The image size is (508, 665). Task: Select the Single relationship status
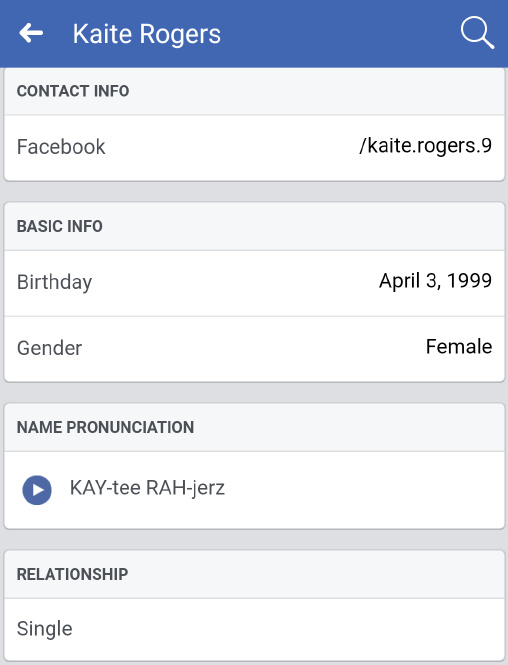coord(45,629)
